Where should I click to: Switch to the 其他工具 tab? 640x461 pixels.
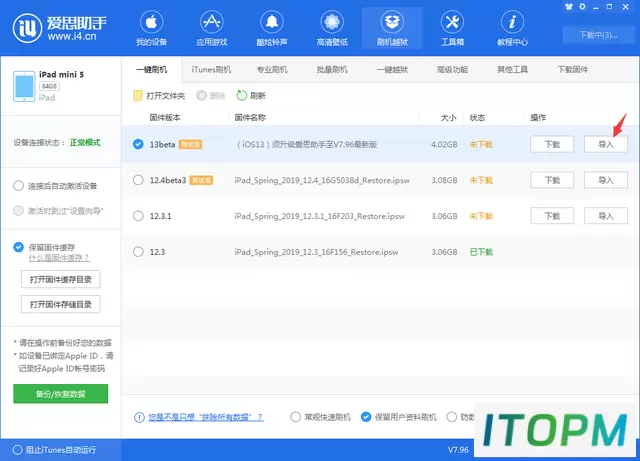tap(512, 70)
